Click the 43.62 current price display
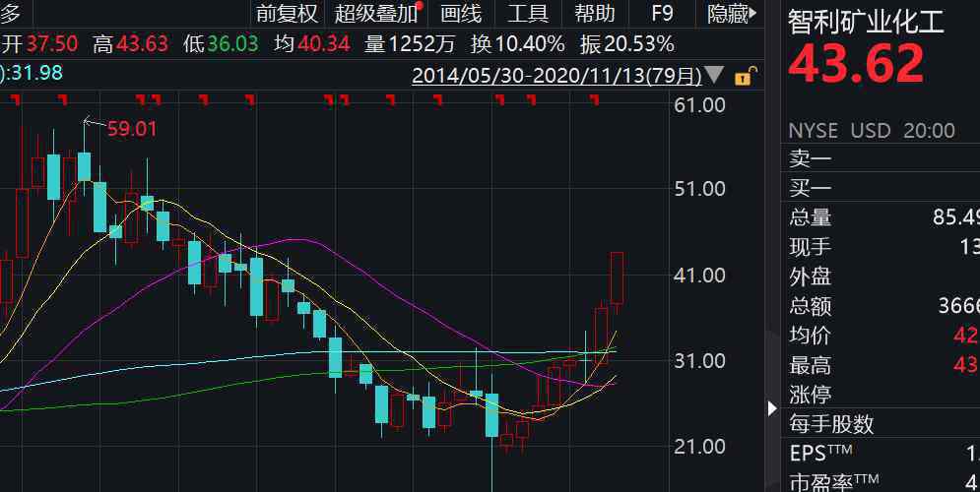The image size is (980, 492). pyautogui.click(x=857, y=65)
